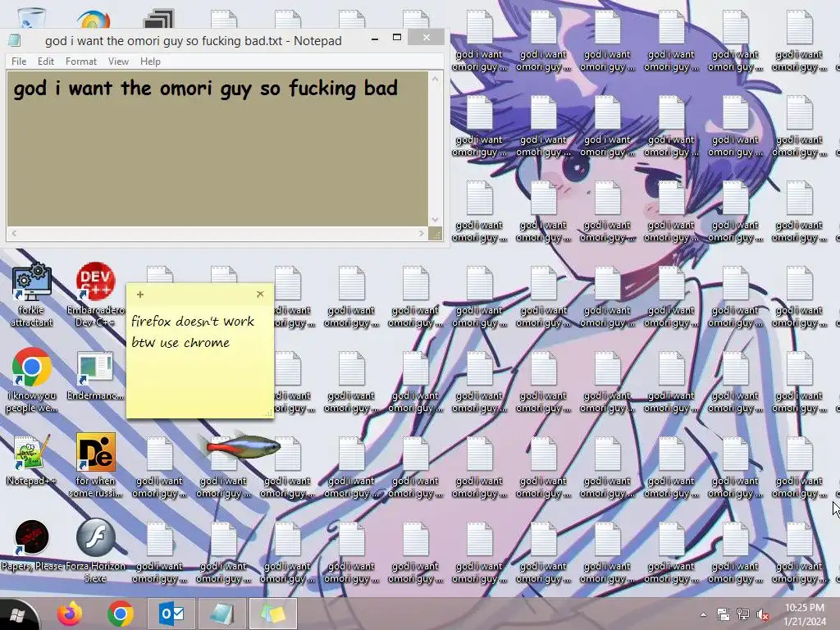Open the View menu in Notepad

coord(118,62)
